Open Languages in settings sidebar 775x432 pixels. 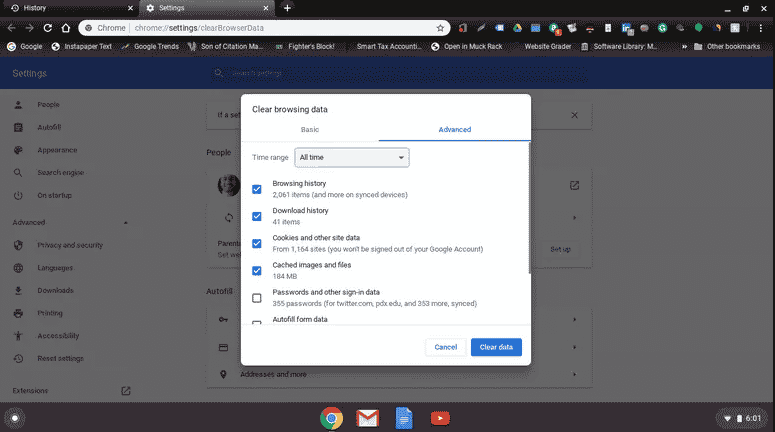(x=55, y=268)
